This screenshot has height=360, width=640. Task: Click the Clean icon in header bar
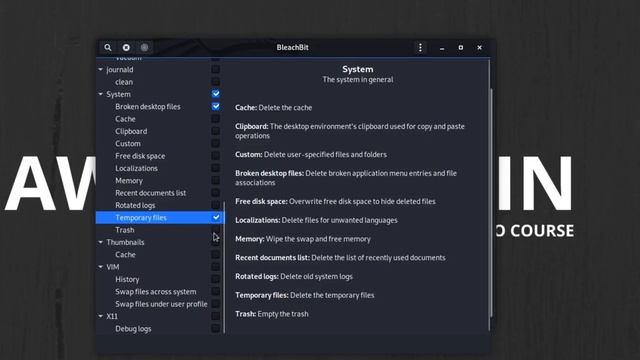(126, 47)
